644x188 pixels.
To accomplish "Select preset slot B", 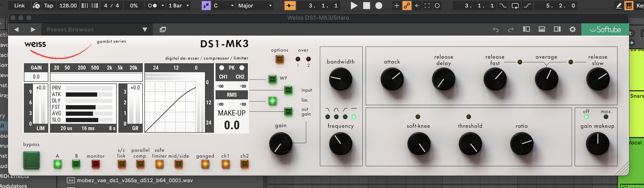I will pos(76,164).
